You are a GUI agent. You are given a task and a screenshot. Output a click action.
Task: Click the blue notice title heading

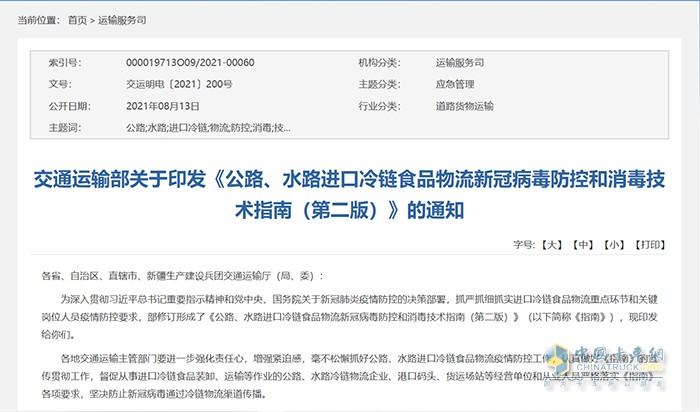350,195
